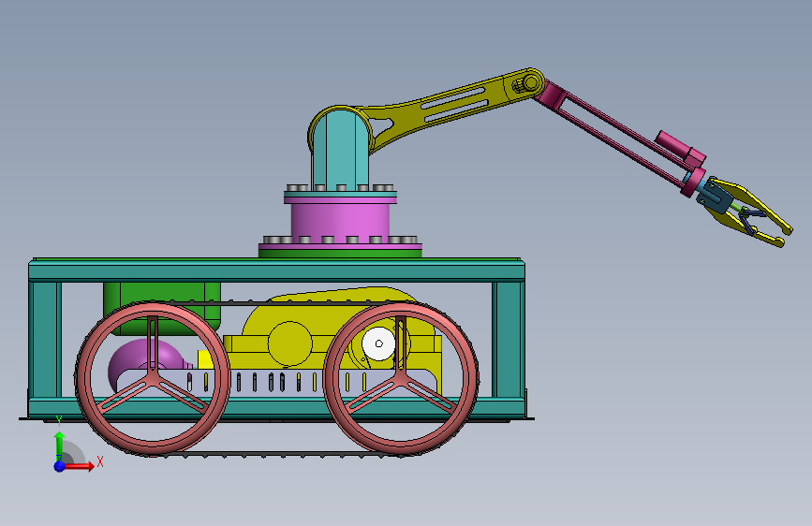Select the olive elbow joint pivot

[529, 83]
